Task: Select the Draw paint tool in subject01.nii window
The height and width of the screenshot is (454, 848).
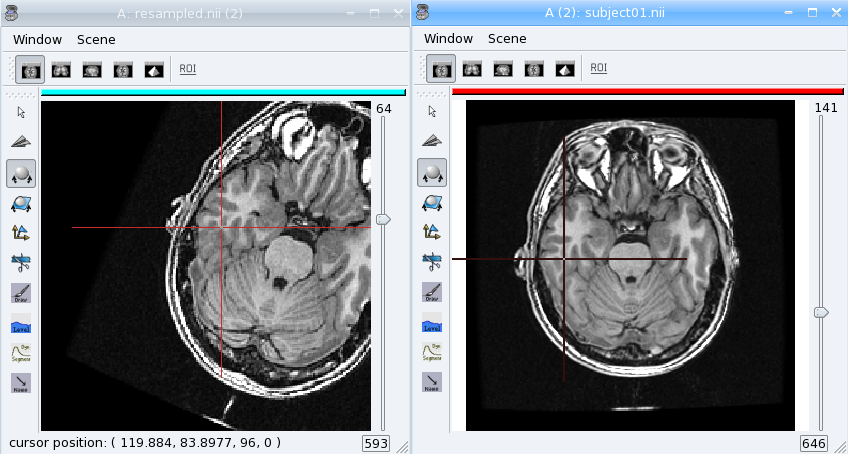Action: [x=432, y=292]
